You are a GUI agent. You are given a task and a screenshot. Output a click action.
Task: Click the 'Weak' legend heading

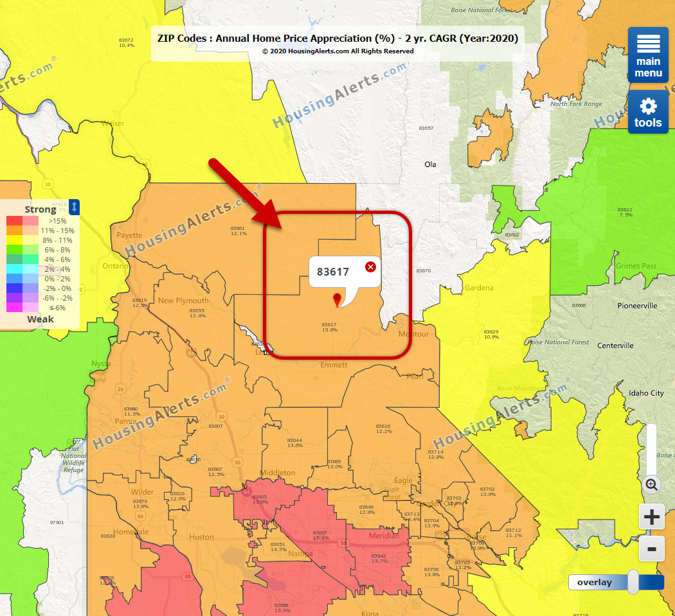click(x=40, y=319)
